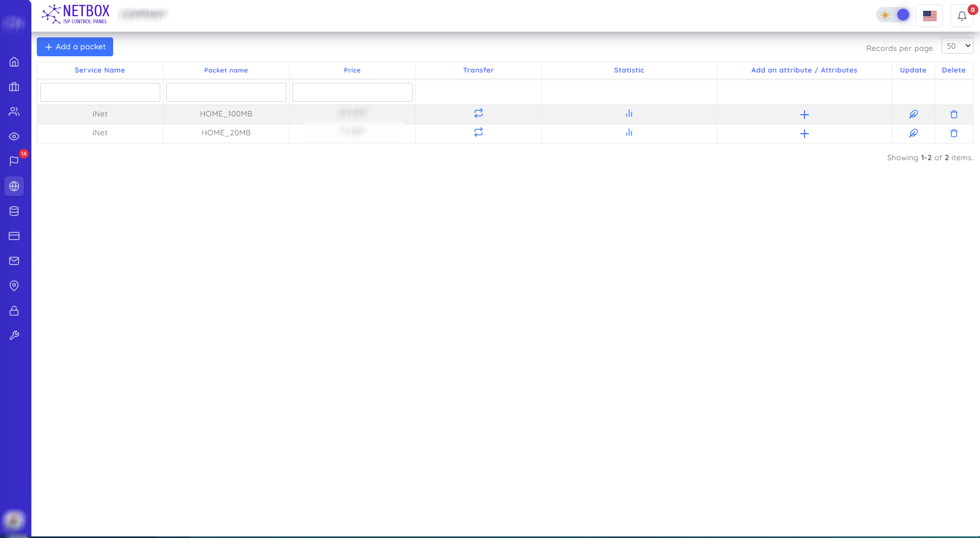This screenshot has height=538, width=980.
Task: Delete the HOME_100MB packet
Action: (x=953, y=114)
